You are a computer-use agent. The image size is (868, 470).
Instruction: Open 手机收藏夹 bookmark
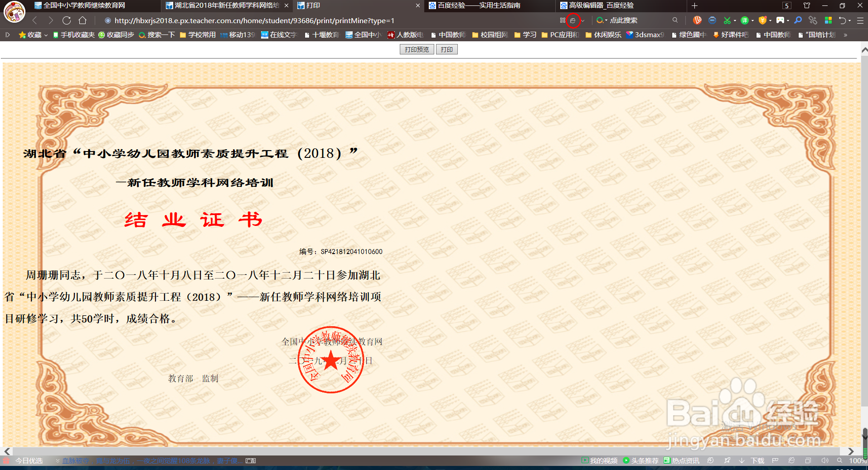coord(74,34)
